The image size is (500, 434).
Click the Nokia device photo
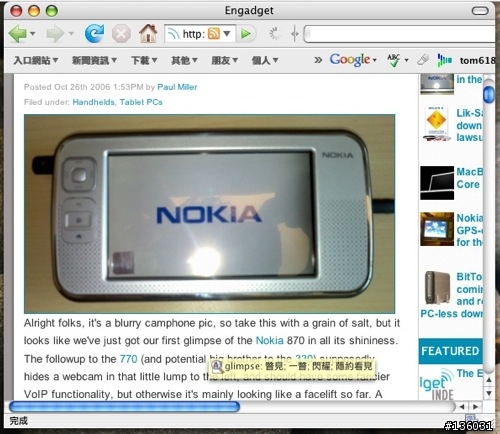tap(209, 214)
